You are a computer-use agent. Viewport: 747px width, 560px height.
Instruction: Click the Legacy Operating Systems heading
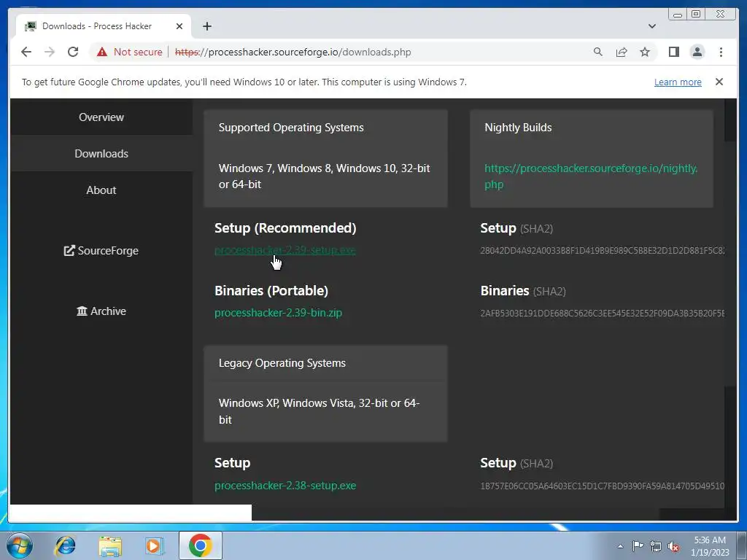[x=282, y=363]
